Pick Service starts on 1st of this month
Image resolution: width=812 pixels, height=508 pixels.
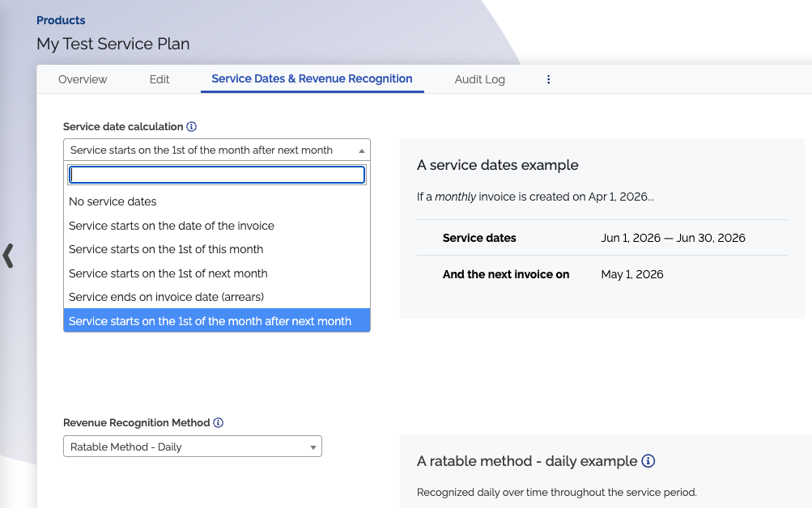(x=166, y=249)
